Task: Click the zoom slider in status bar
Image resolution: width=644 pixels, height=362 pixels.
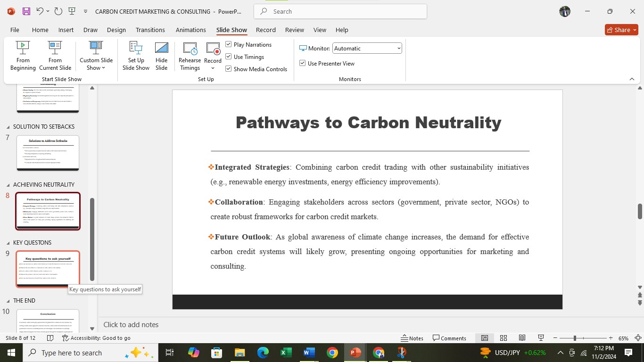Action: 575,338
